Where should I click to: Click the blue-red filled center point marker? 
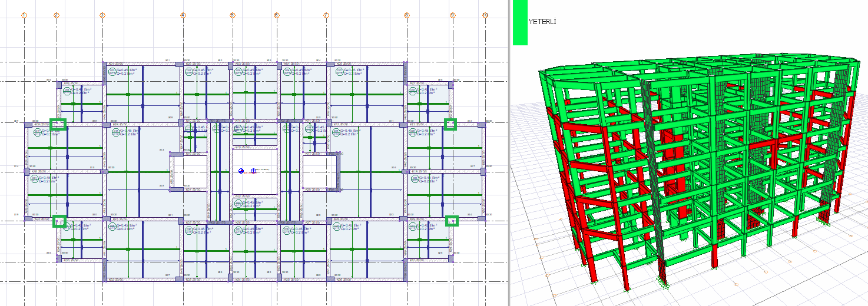pyautogui.click(x=241, y=171)
